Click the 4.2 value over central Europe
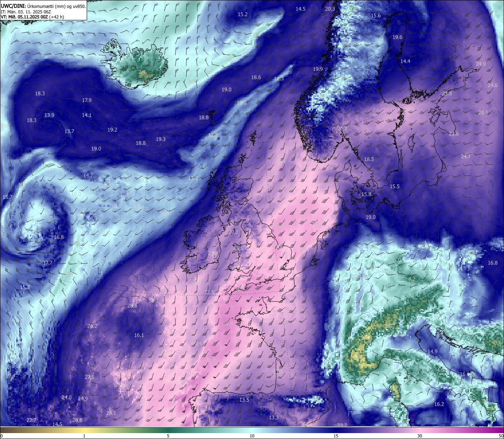 [412, 279]
